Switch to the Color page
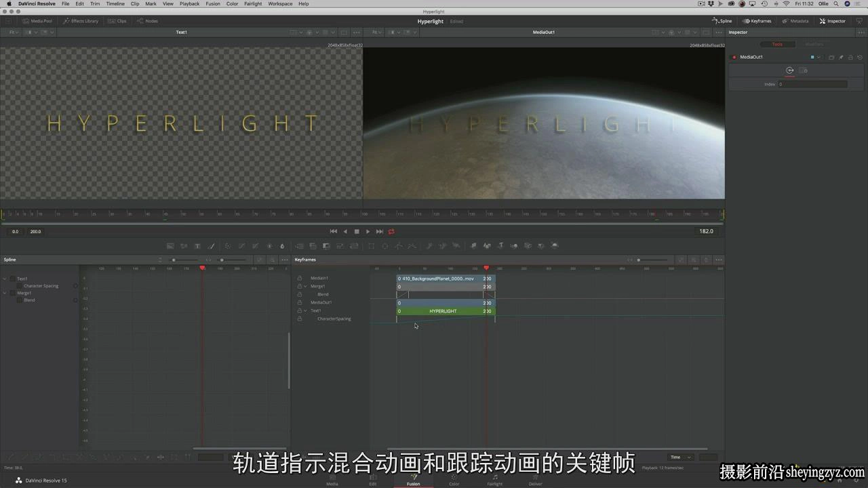 click(454, 480)
